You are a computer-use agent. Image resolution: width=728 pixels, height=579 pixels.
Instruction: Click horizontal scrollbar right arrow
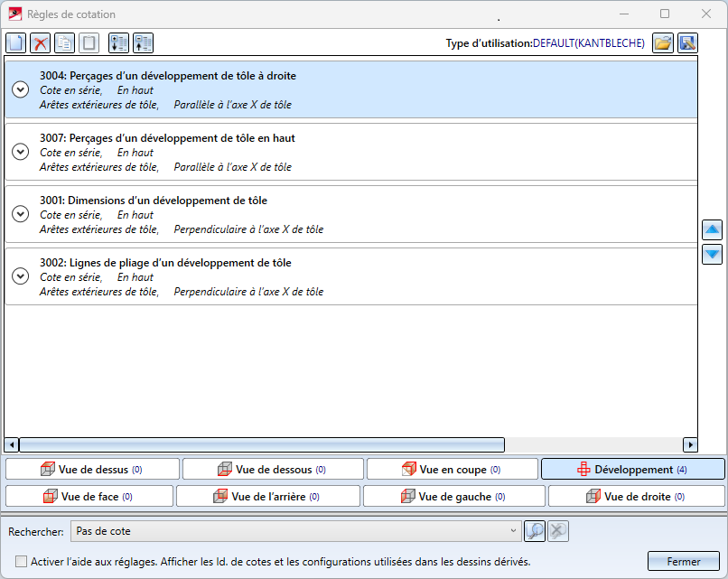coord(690,444)
